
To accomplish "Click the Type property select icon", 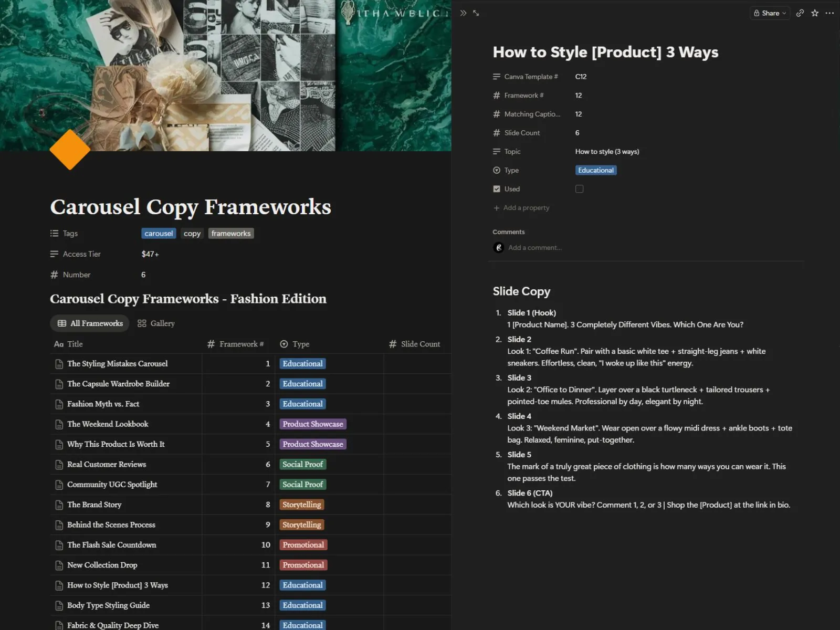I will point(497,170).
